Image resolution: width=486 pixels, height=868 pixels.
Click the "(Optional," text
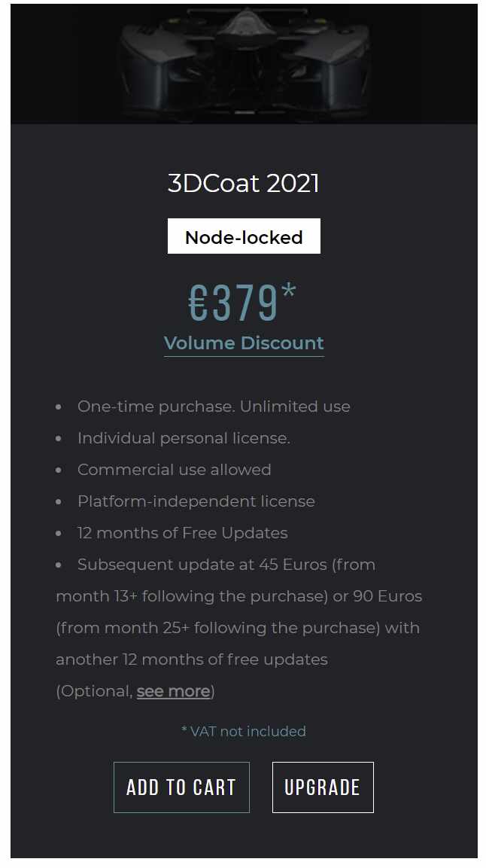[x=94, y=691]
